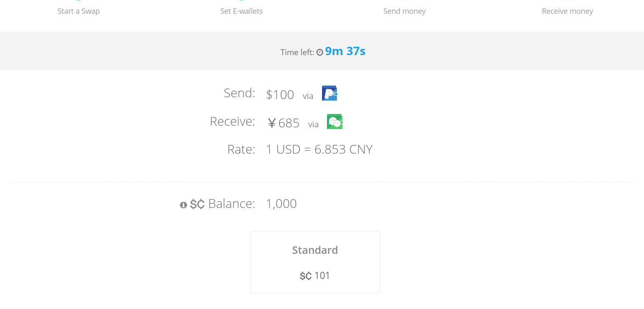The height and width of the screenshot is (309, 644).
Task: Click the info icon beside Balance
Action: [x=184, y=205]
